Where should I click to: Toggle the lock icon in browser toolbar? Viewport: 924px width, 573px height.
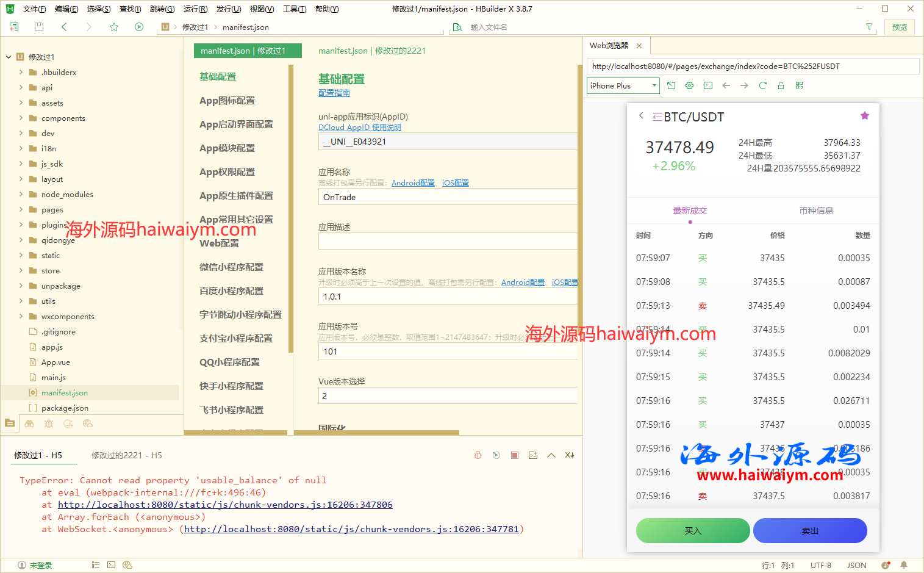(781, 85)
